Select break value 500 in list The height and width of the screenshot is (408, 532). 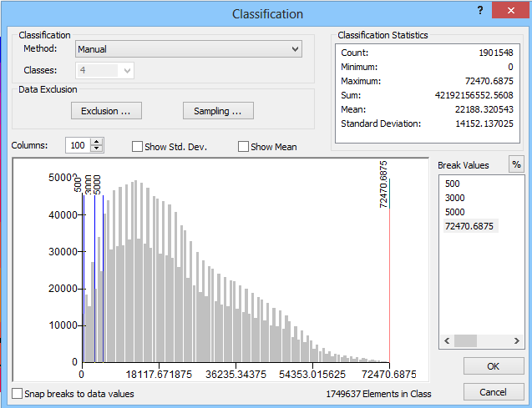pyautogui.click(x=453, y=183)
